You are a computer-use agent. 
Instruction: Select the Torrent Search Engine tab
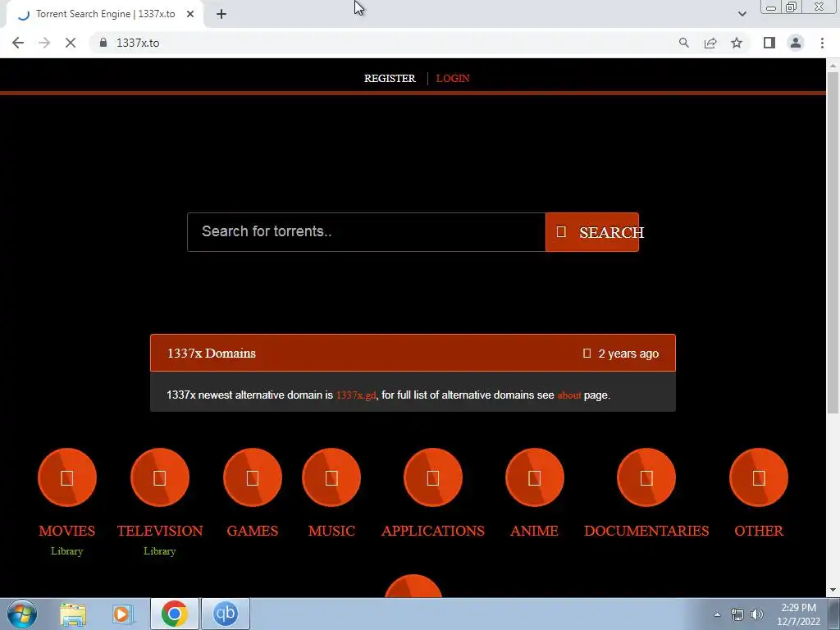(105, 15)
